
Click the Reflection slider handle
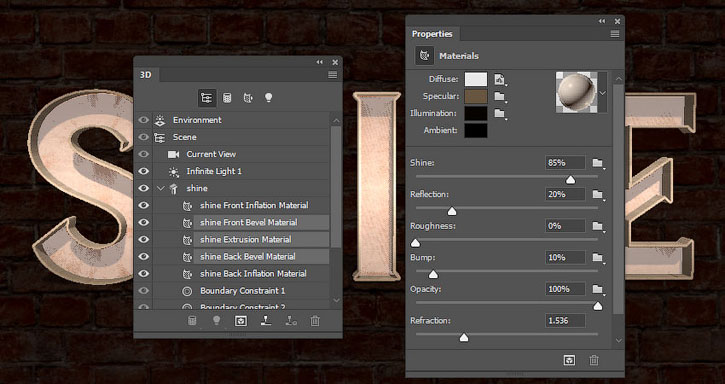(x=452, y=211)
